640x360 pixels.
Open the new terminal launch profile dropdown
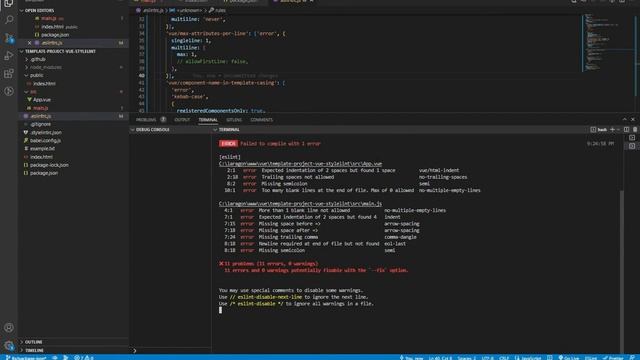[x=618, y=130]
